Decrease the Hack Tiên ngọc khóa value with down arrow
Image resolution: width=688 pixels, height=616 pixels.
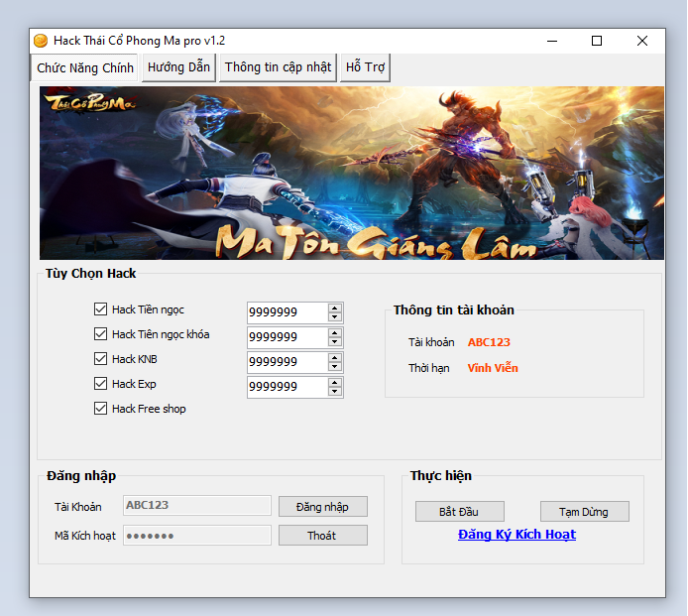point(335,342)
